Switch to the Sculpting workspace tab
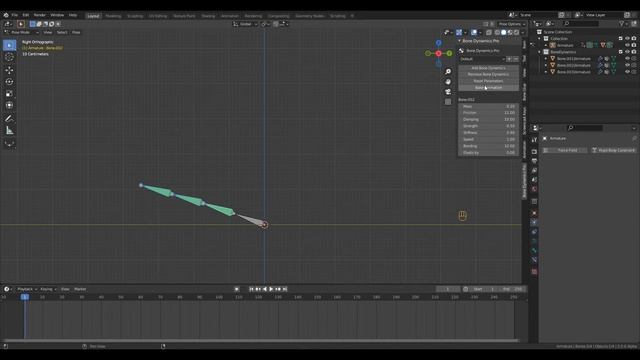The width and height of the screenshot is (640, 360). 135,16
